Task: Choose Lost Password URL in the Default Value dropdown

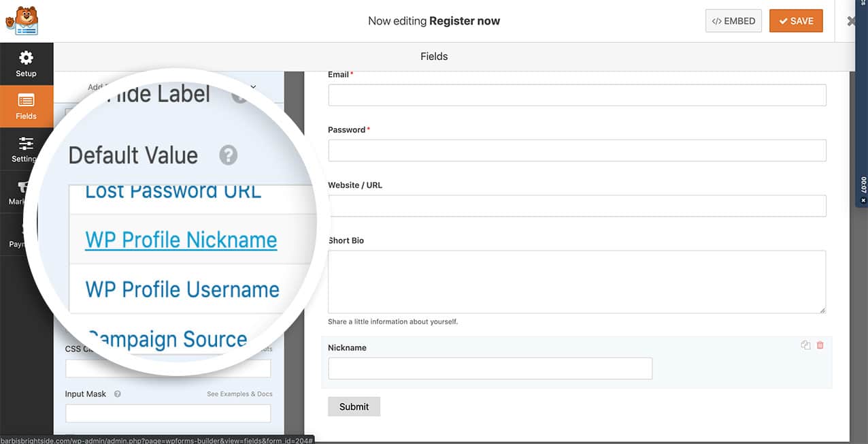Action: (x=173, y=191)
